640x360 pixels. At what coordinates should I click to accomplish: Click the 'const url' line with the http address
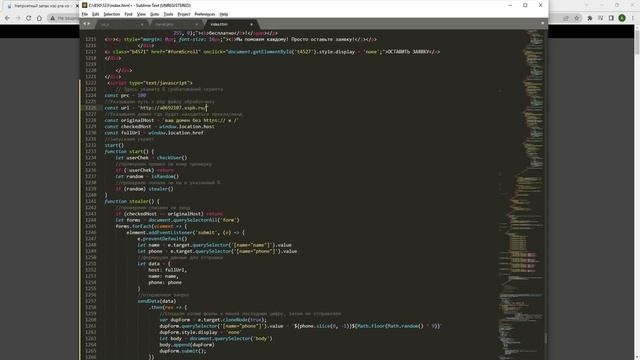click(x=156, y=108)
